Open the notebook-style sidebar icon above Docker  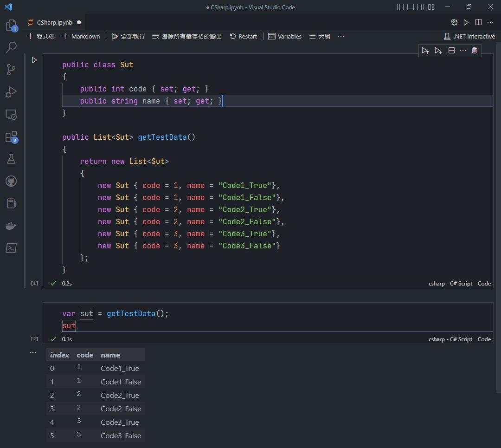coord(11,203)
